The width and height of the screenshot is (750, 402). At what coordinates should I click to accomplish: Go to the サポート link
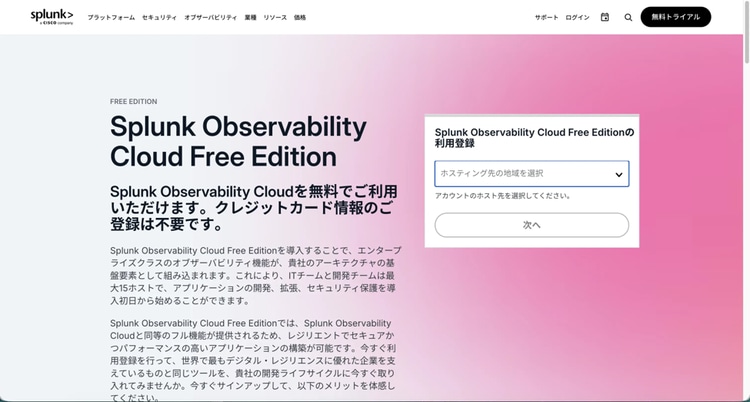point(546,18)
